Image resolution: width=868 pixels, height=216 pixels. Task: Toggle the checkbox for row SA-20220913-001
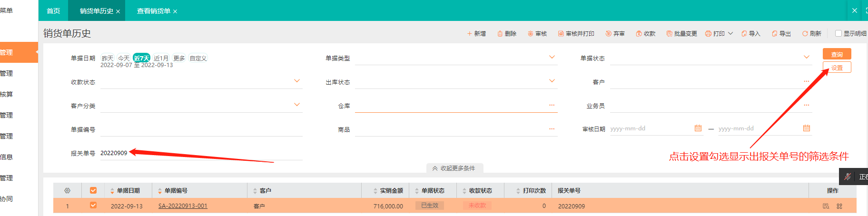tap(93, 206)
